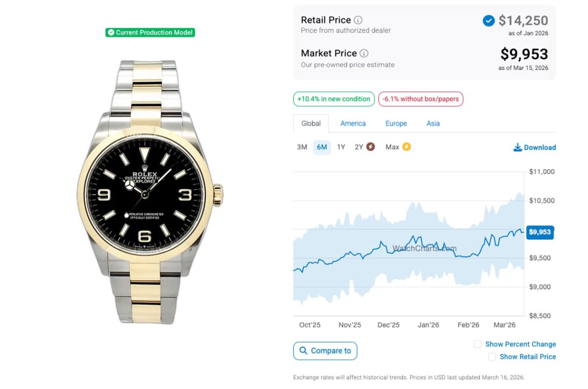The width and height of the screenshot is (588, 389).
Task: Click the magnifier icon in Compare to
Action: [x=303, y=351]
